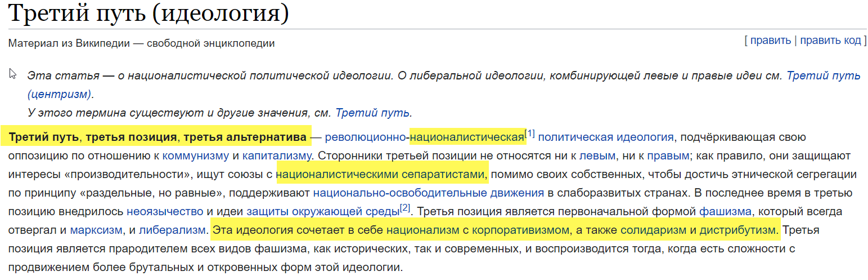Image resolution: width=868 pixels, height=280 pixels.
Task: Follow the 'Третий путь' disambiguation link
Action: click(x=372, y=112)
